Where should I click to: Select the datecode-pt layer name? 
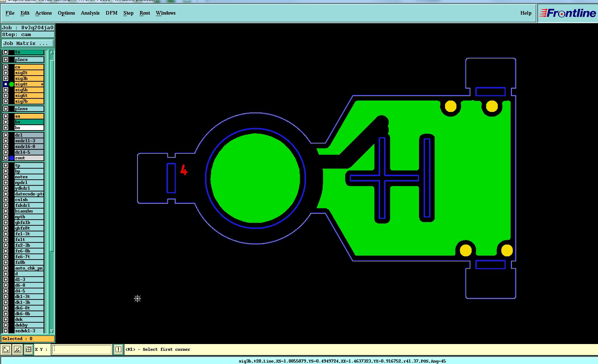pos(29,194)
